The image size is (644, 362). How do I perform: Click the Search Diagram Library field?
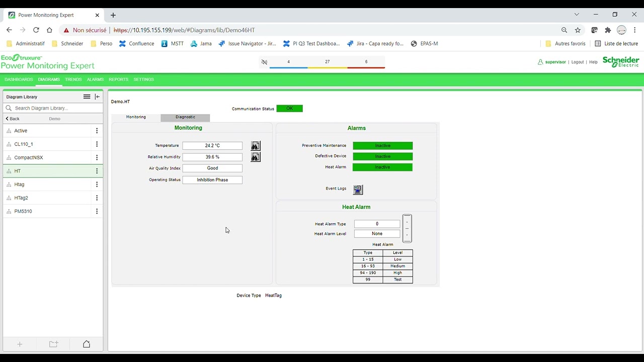53,108
